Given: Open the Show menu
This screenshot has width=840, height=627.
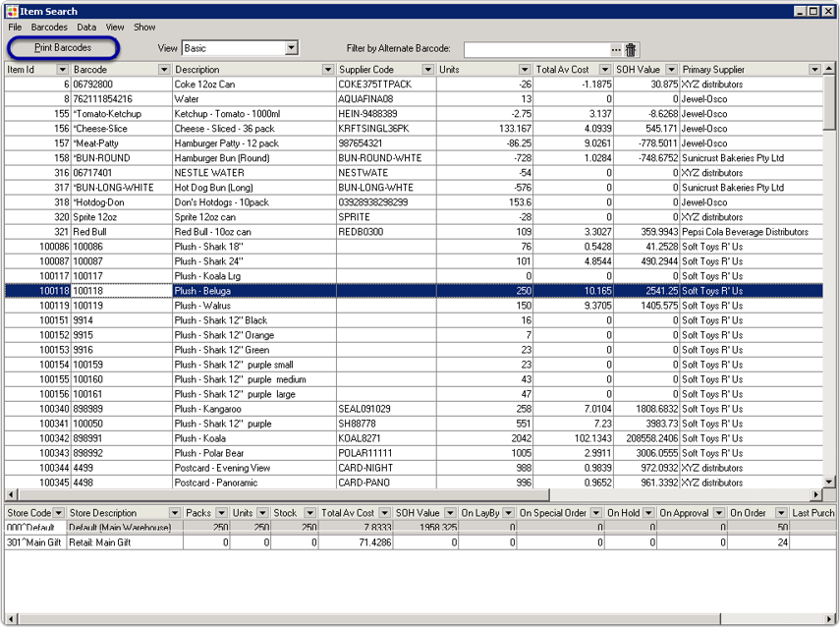Looking at the screenshot, I should [144, 28].
